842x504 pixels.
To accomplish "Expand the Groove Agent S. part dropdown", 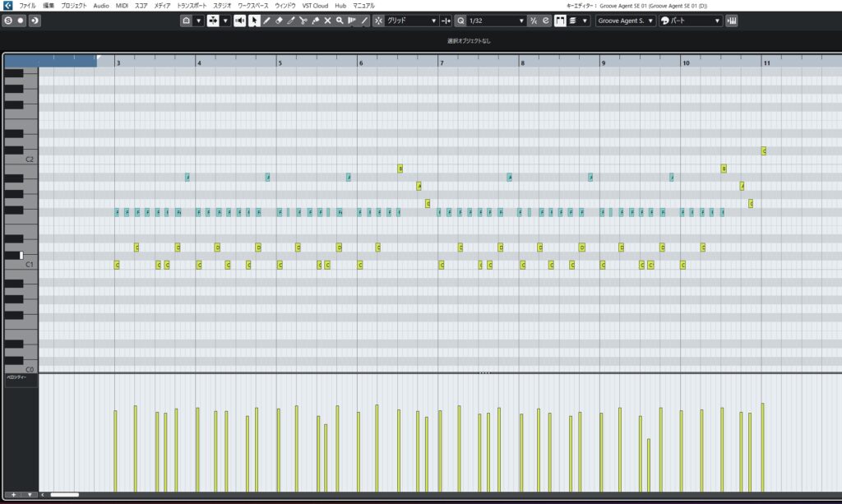I will (626, 21).
